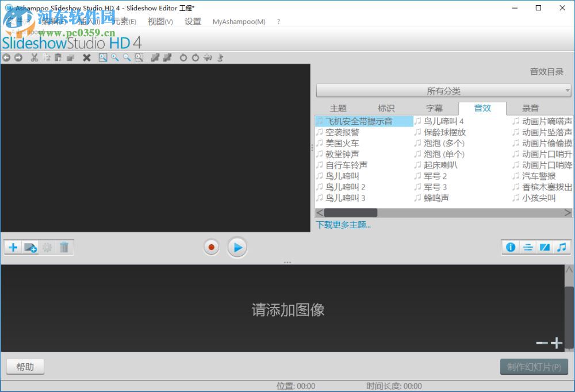Open the music note audio panel icon

point(561,247)
